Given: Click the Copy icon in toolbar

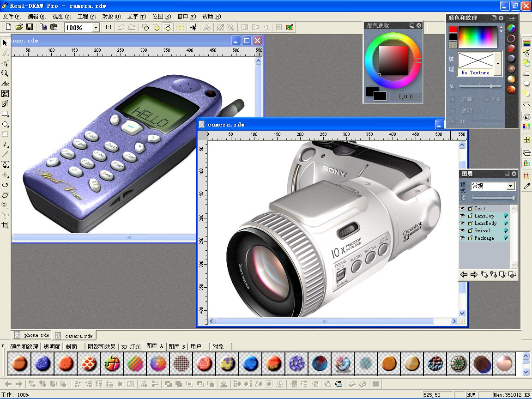Looking at the screenshot, I should (43, 27).
